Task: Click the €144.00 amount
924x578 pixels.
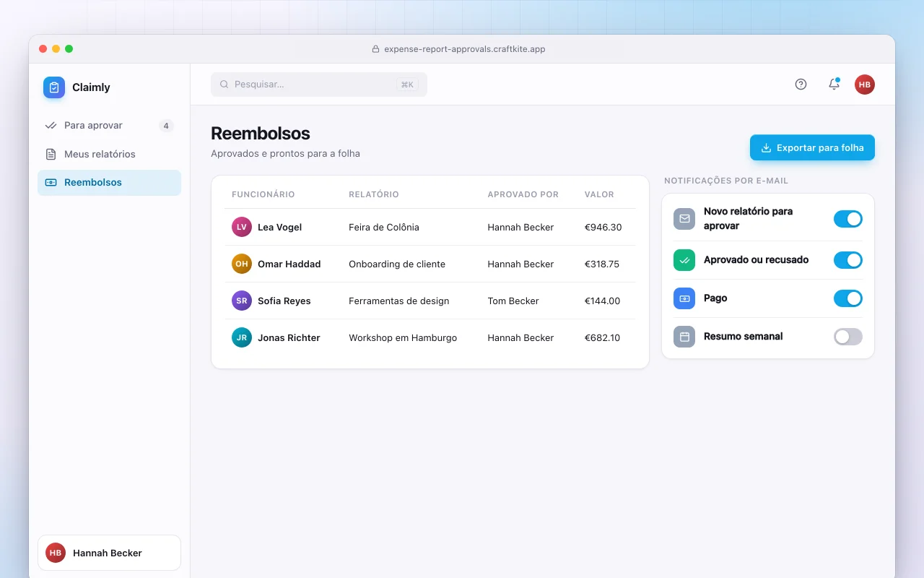Action: (603, 301)
